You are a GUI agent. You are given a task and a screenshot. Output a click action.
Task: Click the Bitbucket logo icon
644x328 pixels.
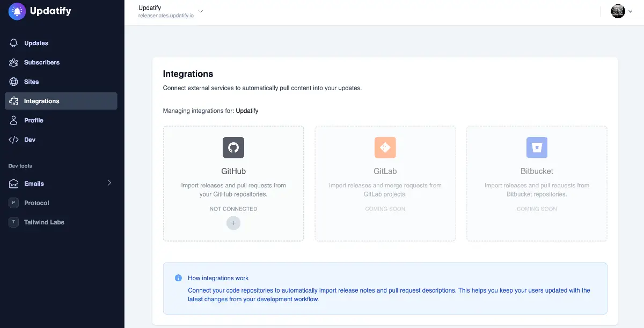537,147
